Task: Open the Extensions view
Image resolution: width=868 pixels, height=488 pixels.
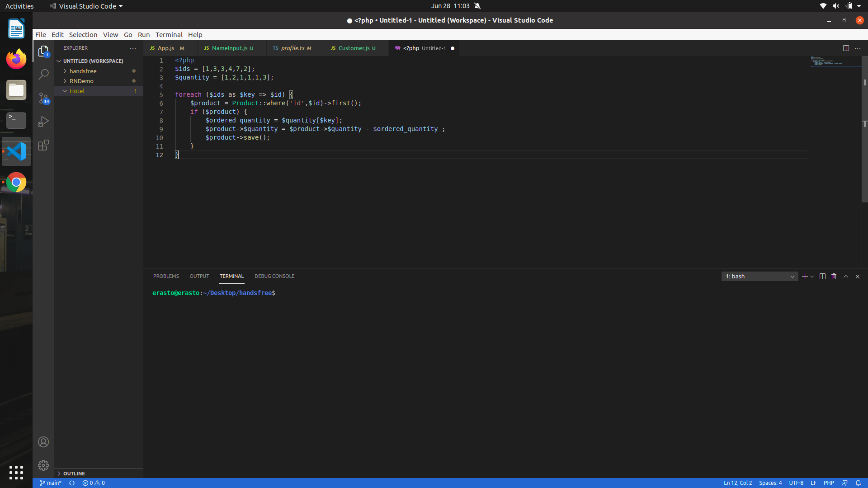Action: coord(43,145)
